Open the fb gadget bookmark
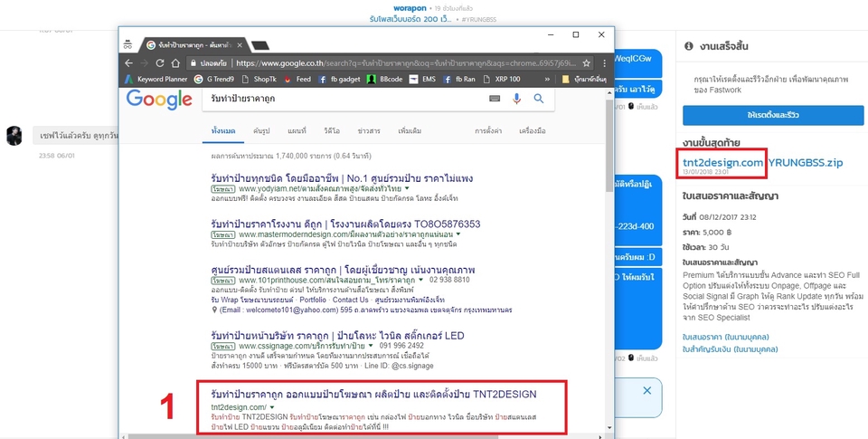 click(x=339, y=80)
